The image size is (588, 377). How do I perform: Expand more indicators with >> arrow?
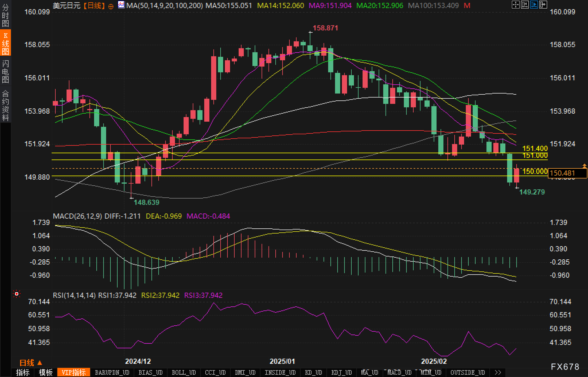click(x=498, y=372)
